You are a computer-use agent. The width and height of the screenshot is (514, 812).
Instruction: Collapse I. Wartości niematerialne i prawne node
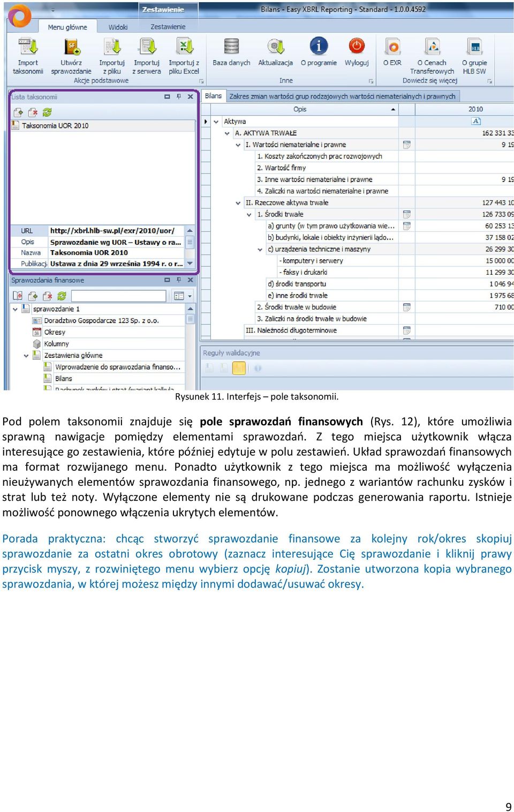click(238, 145)
